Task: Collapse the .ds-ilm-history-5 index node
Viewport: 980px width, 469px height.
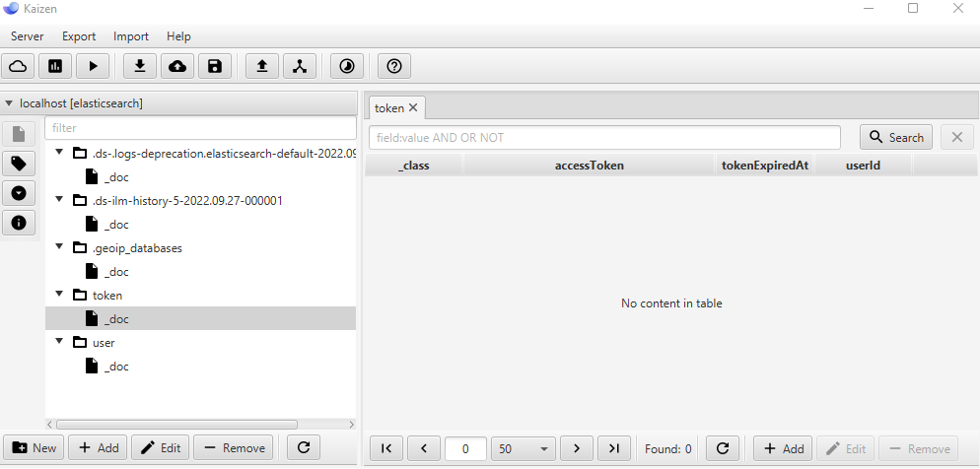Action: click(x=59, y=200)
